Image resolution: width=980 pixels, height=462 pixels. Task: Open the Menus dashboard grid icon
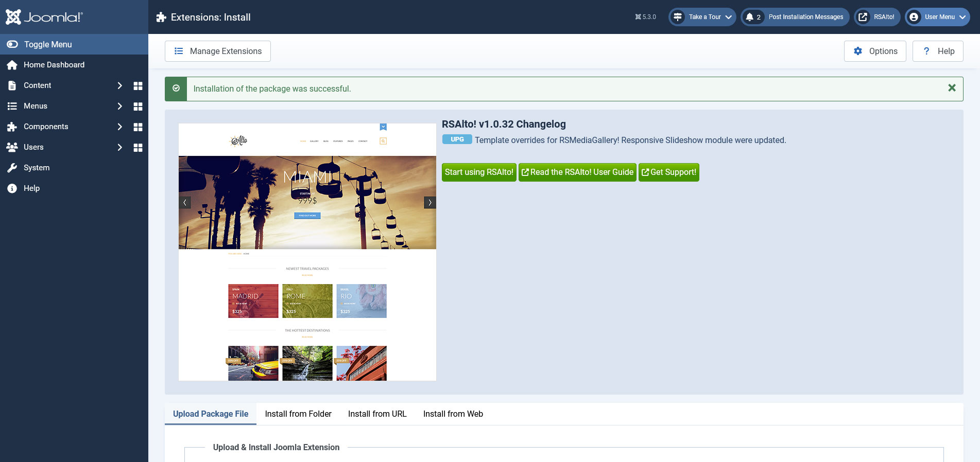tap(138, 106)
